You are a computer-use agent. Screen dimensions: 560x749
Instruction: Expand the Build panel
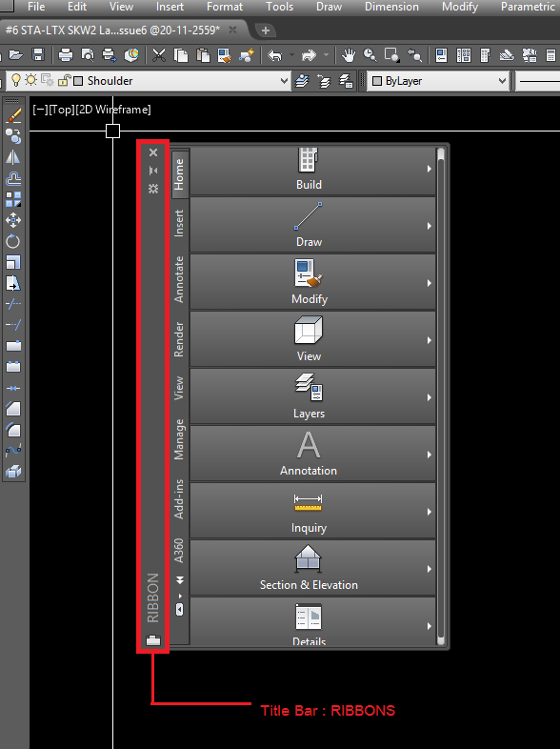tap(312, 170)
